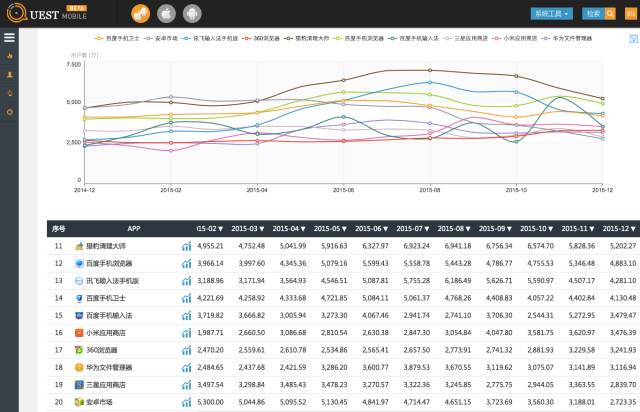
Task: Click the 猎豹清理大师 app icon in table
Action: tap(79, 246)
